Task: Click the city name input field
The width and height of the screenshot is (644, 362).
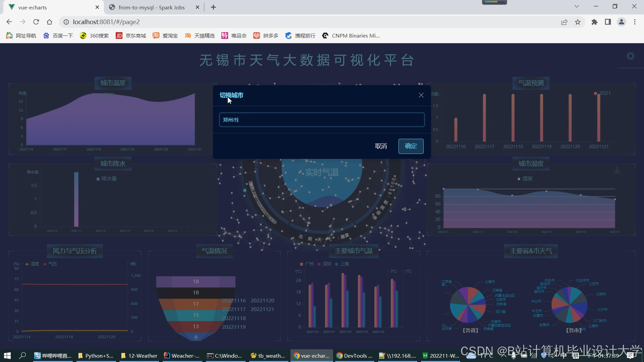Action: click(322, 120)
